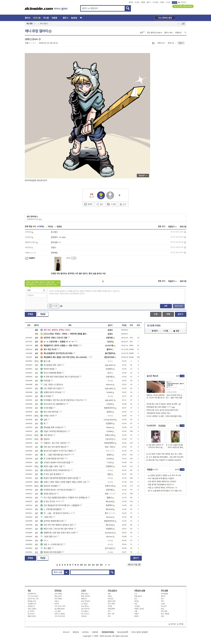This screenshot has width=211, height=644.
Task: Click the mobile icon next to post title
Action: [x=40, y=39]
